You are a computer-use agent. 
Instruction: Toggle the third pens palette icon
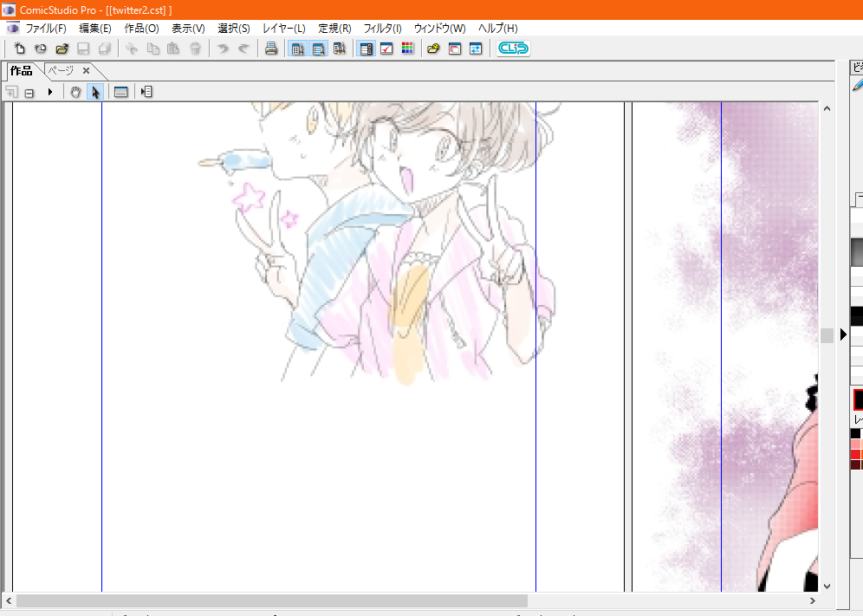click(x=340, y=49)
